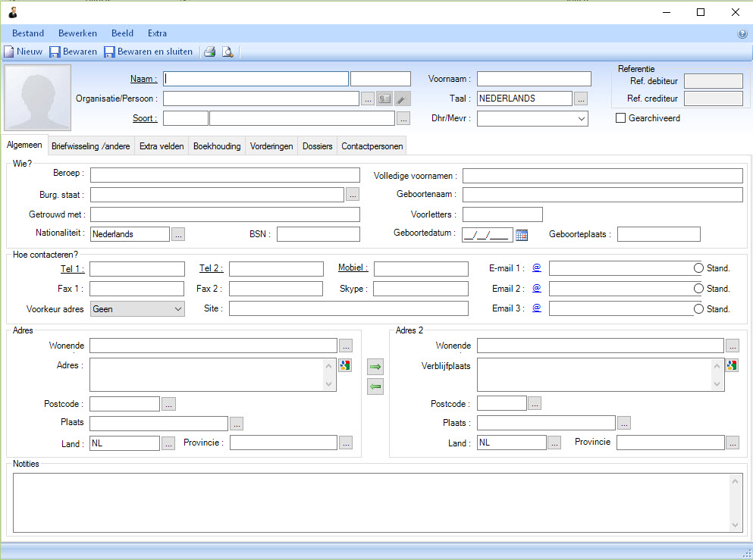
Task: Select the Stand. radio for E-mail 1
Action: click(698, 268)
